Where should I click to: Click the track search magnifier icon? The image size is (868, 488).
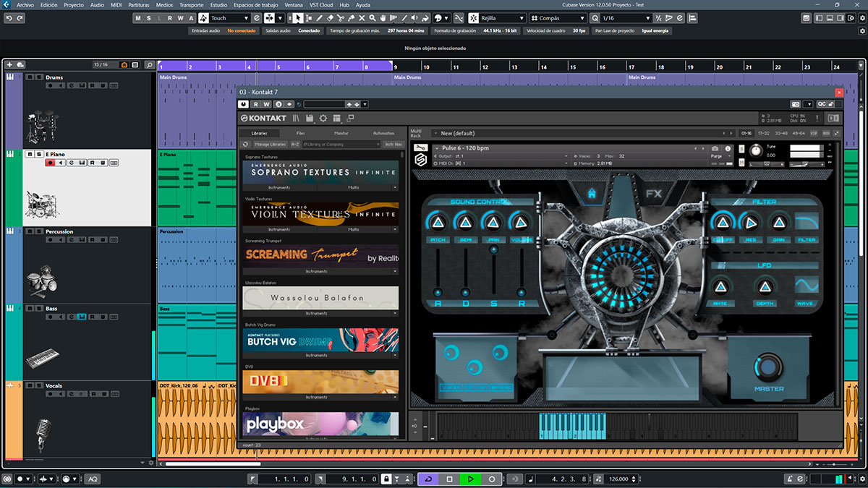click(x=148, y=65)
